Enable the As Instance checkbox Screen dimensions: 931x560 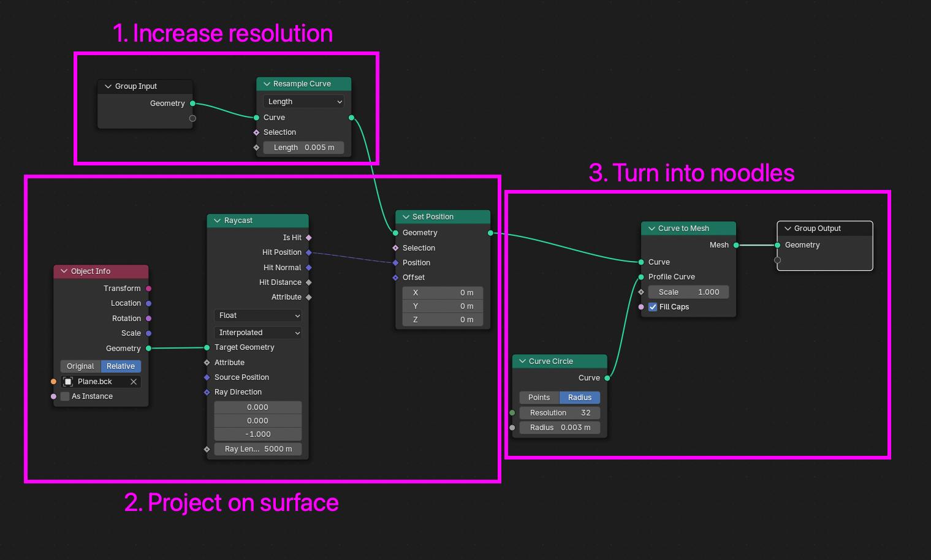(65, 396)
